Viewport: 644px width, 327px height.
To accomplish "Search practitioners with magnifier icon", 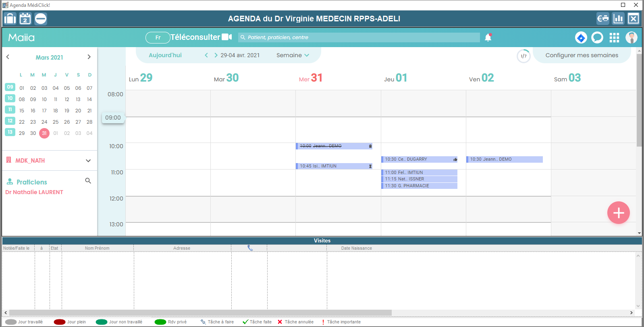I will click(88, 181).
